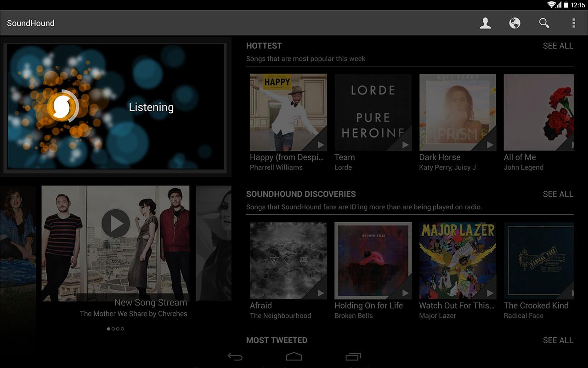
Task: Play the Team track by Lorde
Action: tap(405, 144)
